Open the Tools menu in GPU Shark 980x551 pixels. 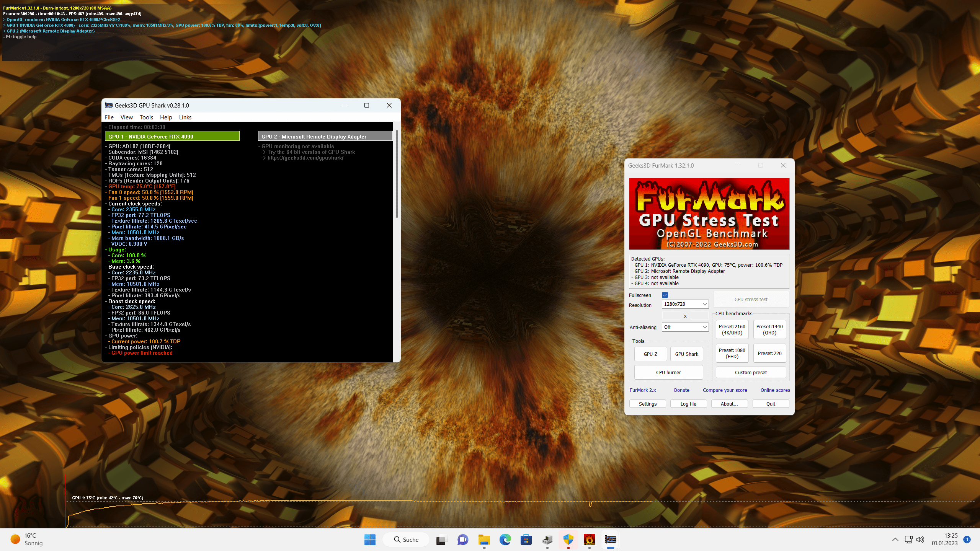[146, 117]
